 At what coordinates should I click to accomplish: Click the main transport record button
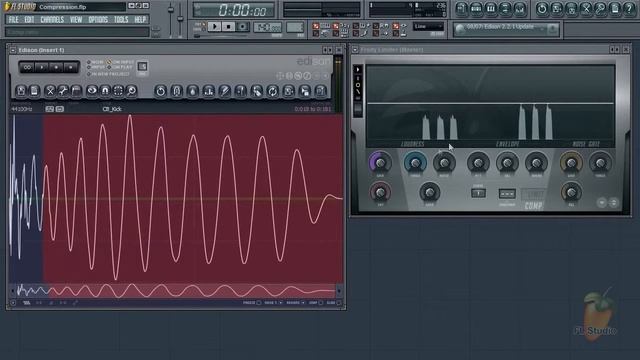tap(242, 27)
